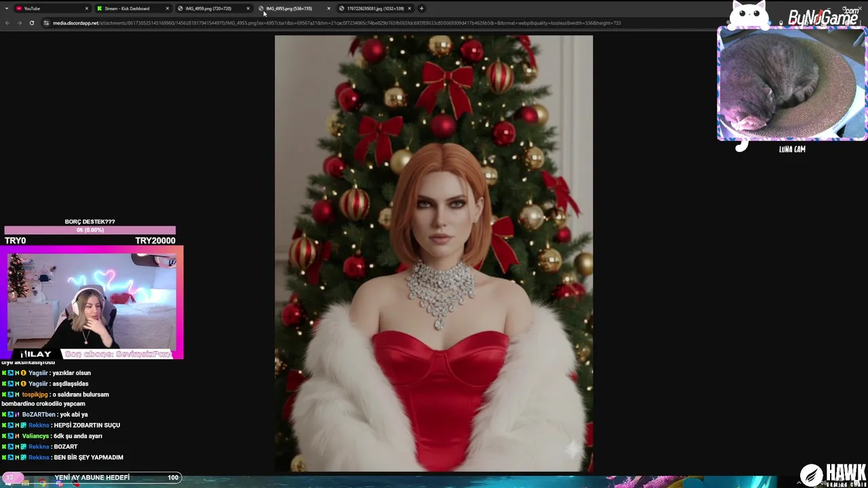This screenshot has width=868, height=488.
Task: Open the tab search dropdown arrow
Action: pyautogui.click(x=7, y=9)
